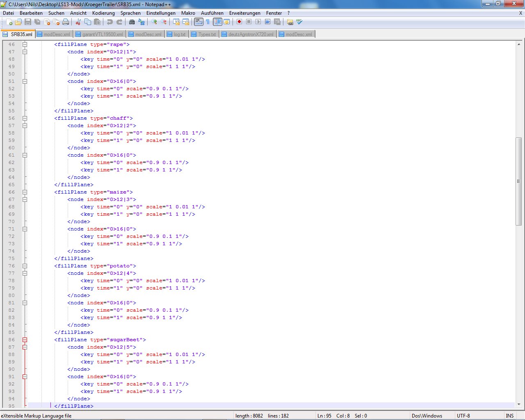The image size is (525, 420).
Task: Paste from clipboard via toolbar icon
Action: click(x=97, y=22)
